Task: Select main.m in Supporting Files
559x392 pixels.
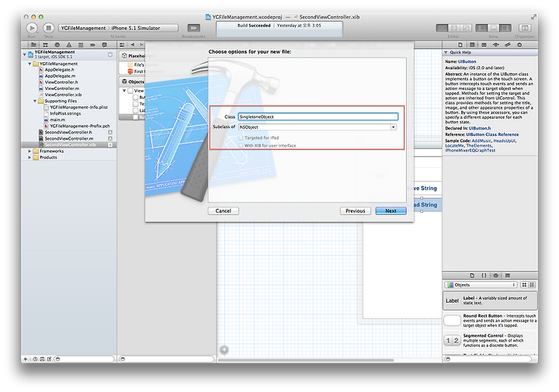Action: pos(57,120)
